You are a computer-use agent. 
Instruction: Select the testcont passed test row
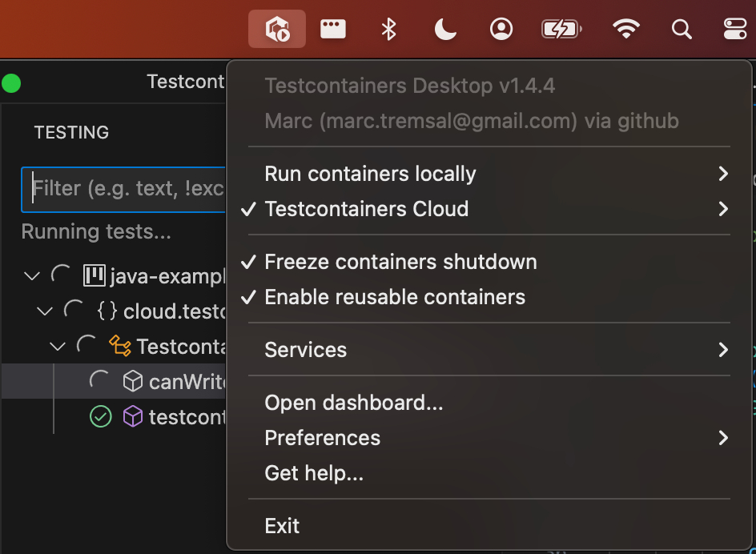115,416
